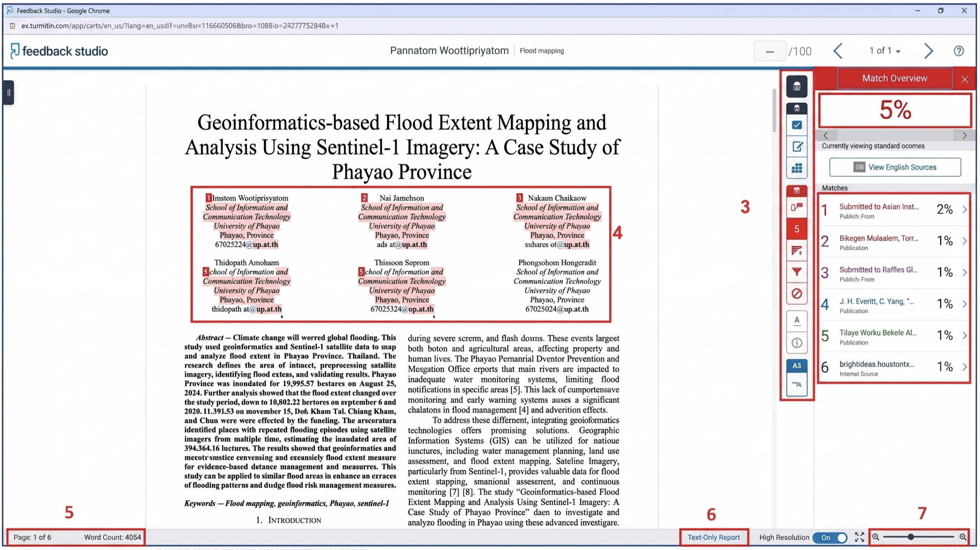This screenshot has height=550, width=980.
Task: Open the help question mark icon
Action: click(x=958, y=51)
